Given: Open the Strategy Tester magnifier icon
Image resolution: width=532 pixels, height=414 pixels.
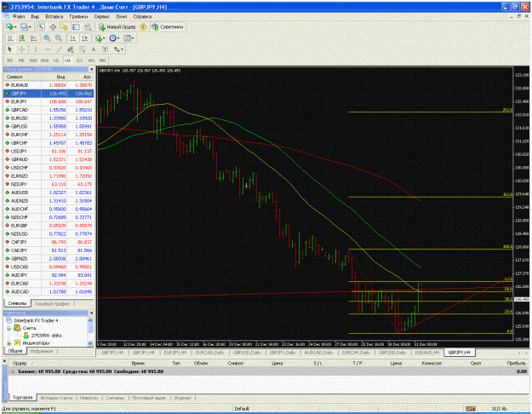Looking at the screenshot, I should 88,26.
